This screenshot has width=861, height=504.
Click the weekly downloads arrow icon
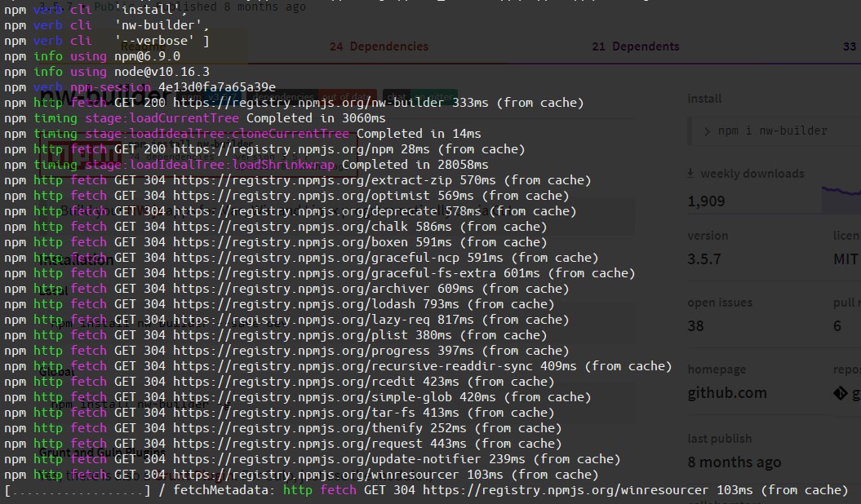click(690, 174)
